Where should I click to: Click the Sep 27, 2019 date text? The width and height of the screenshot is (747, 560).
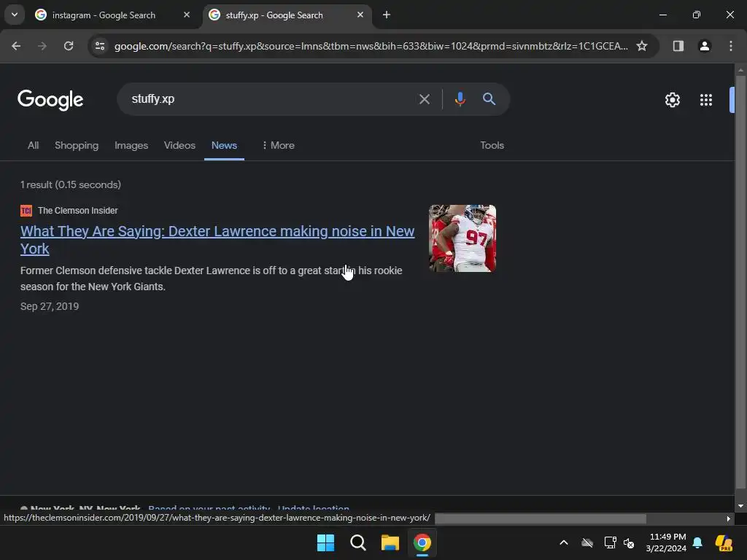click(x=50, y=306)
